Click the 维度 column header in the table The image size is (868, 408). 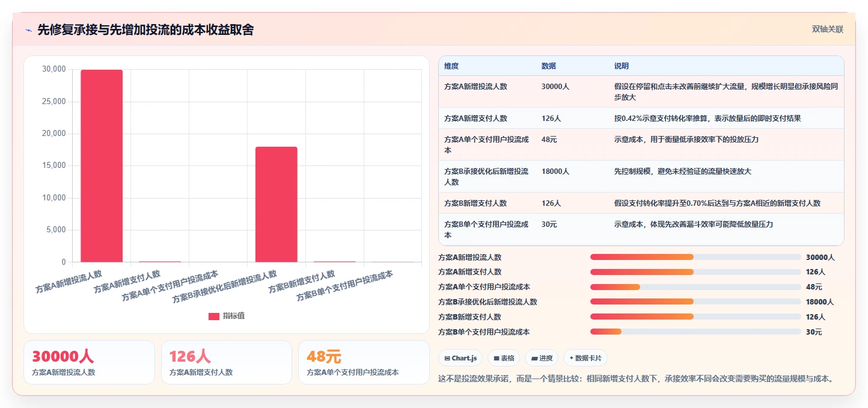click(x=451, y=66)
